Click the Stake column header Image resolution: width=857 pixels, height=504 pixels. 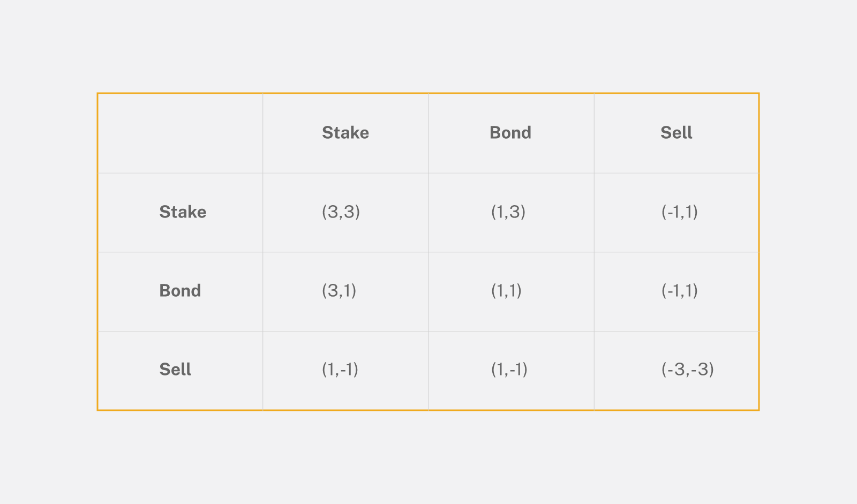(x=345, y=133)
